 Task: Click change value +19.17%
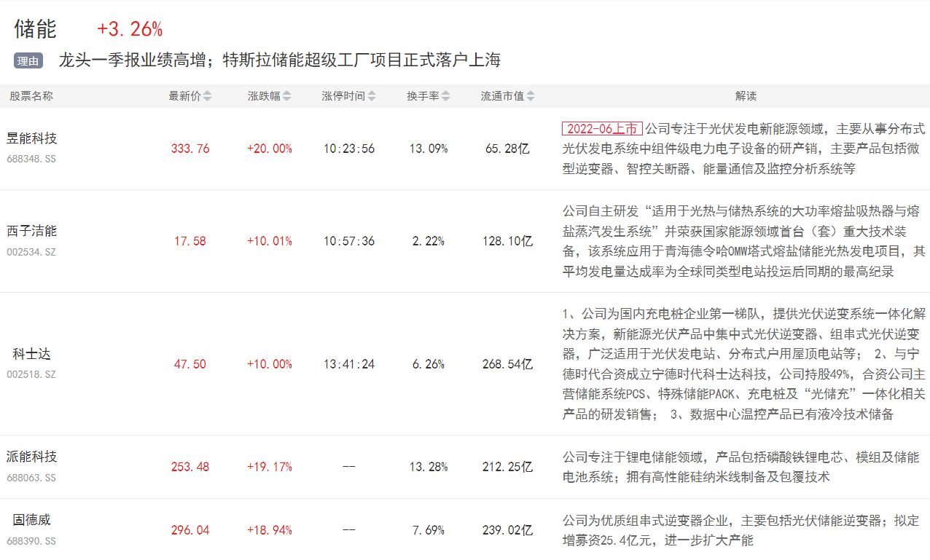270,467
